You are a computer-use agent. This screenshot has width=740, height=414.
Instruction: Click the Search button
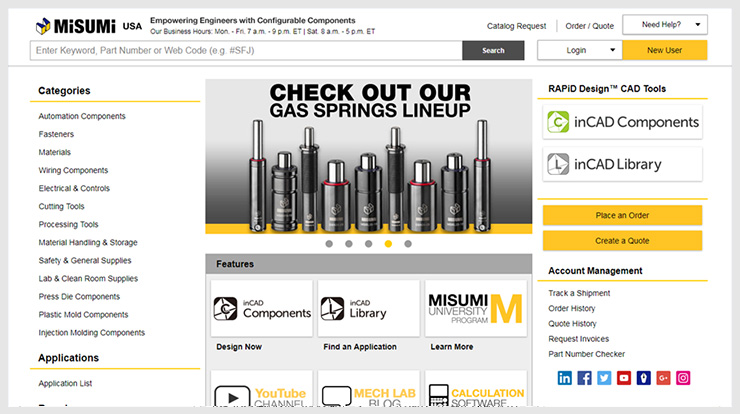point(493,51)
